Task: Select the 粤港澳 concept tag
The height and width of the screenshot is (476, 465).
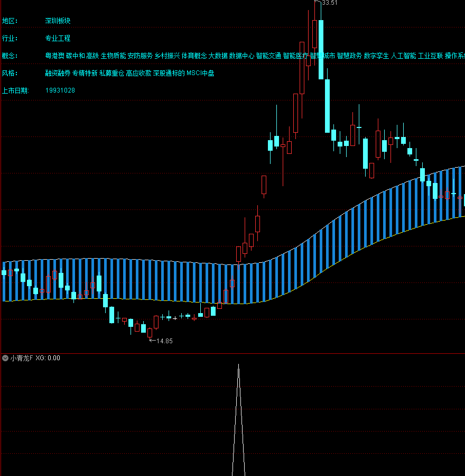Action: click(54, 56)
